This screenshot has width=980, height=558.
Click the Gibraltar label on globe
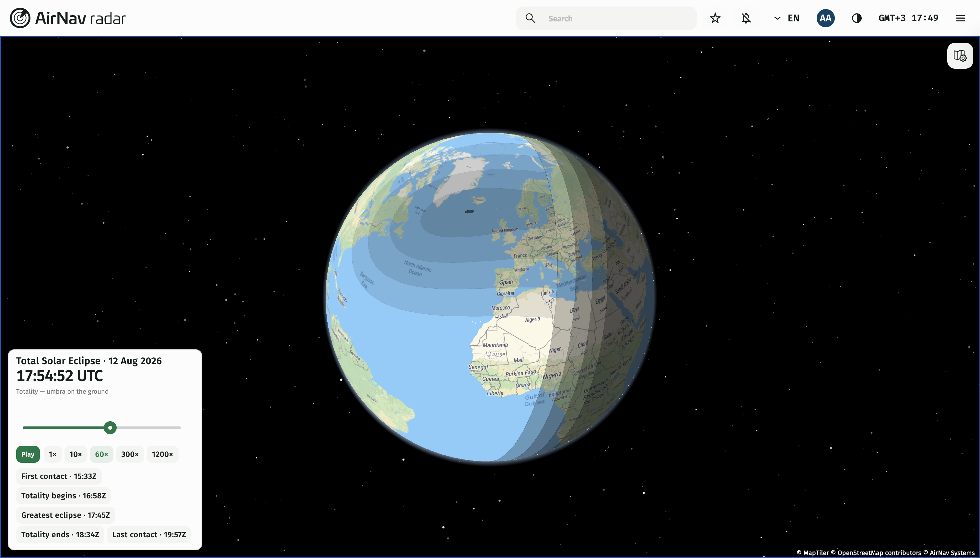tap(506, 294)
